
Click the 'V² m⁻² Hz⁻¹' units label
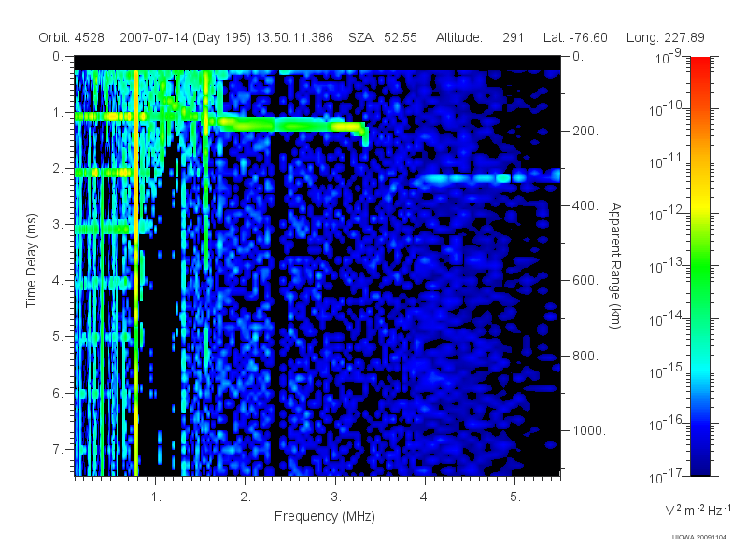pos(698,510)
